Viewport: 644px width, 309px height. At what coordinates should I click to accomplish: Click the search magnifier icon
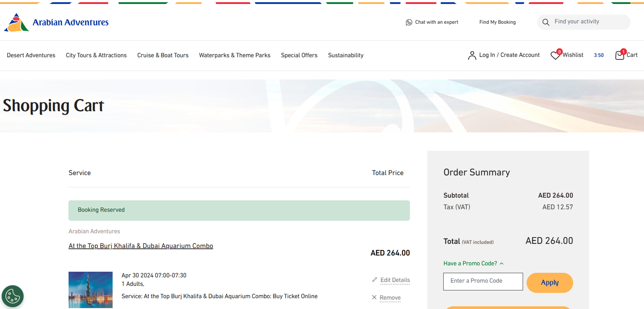(x=546, y=22)
